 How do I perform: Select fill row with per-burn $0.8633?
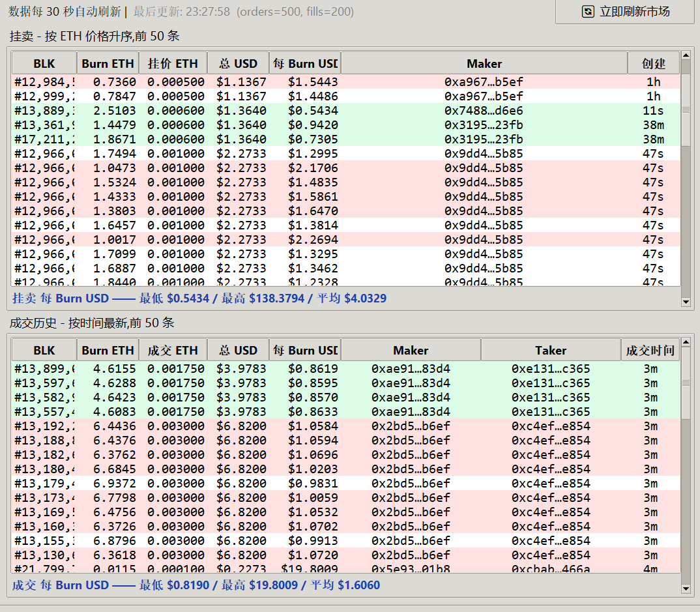click(346, 411)
